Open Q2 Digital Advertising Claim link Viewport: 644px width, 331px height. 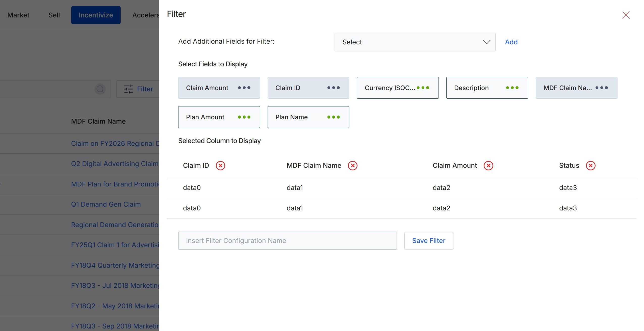pos(115,164)
